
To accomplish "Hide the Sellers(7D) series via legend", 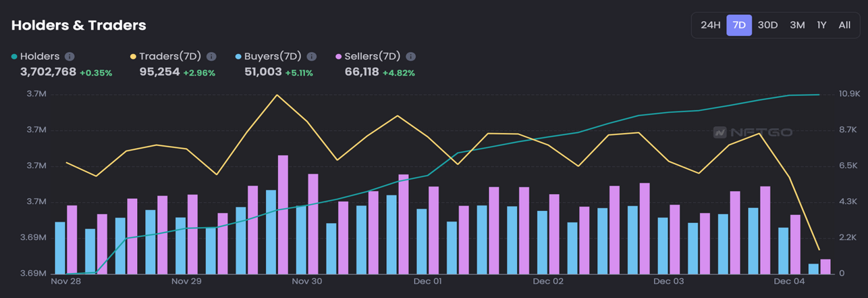I will pyautogui.click(x=372, y=57).
